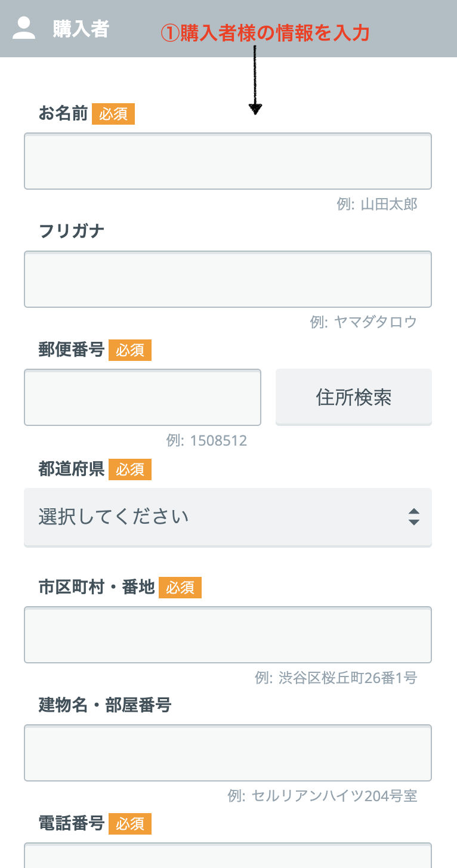The height and width of the screenshot is (868, 457).
Task: Click the 必須 badge beside 郵便番号
Action: click(130, 350)
